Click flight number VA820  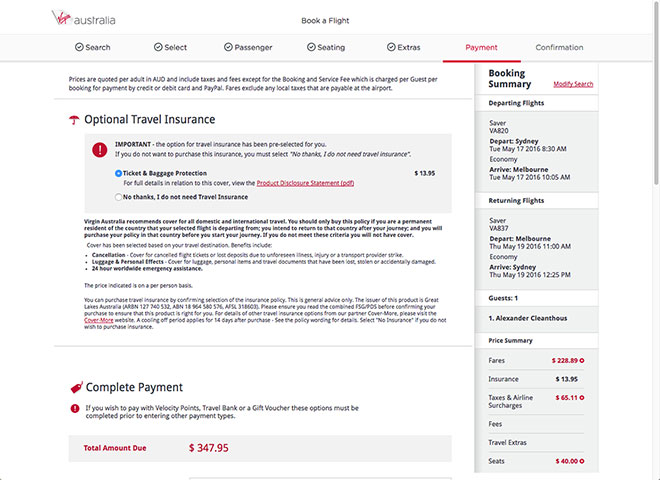coord(499,131)
